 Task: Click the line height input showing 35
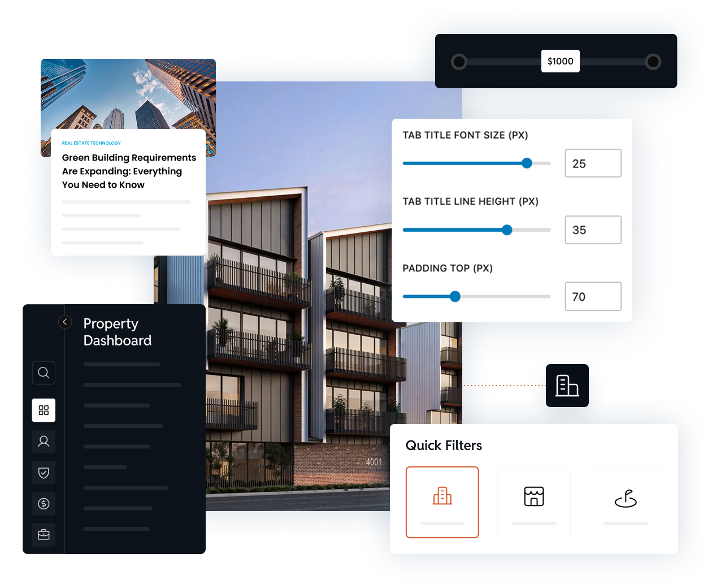(593, 230)
